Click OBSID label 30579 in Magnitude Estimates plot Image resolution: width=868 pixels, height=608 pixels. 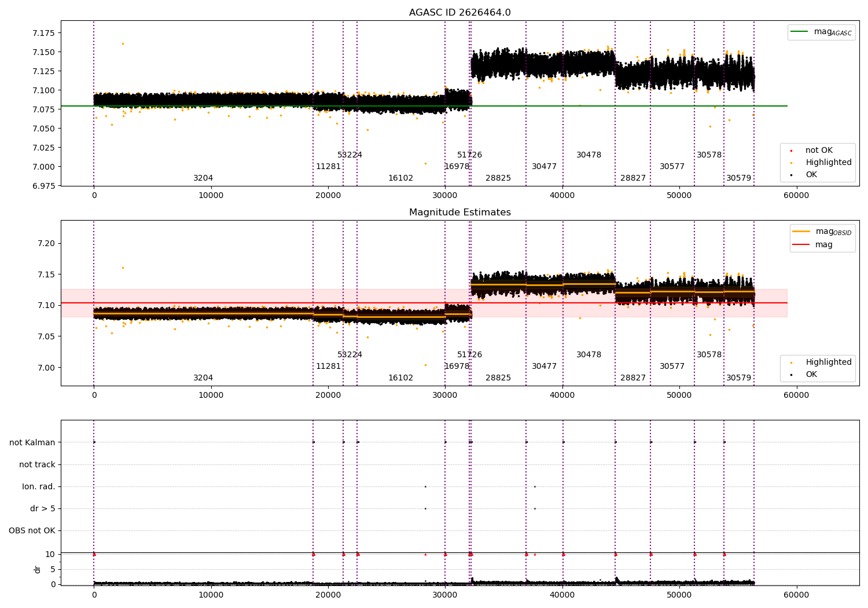click(738, 378)
